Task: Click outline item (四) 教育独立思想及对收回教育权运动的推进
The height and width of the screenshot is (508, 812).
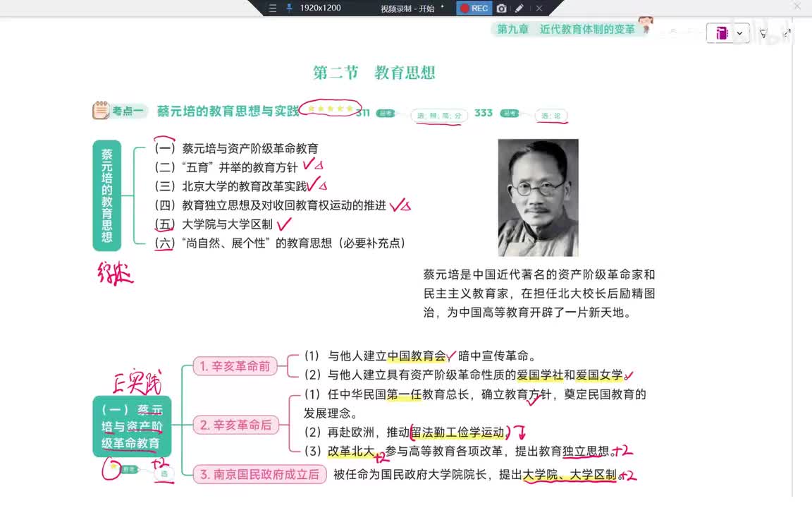Action: (x=271, y=205)
